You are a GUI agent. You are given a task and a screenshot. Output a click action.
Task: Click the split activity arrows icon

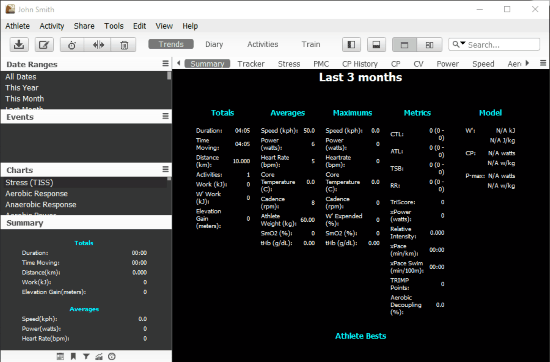click(98, 45)
